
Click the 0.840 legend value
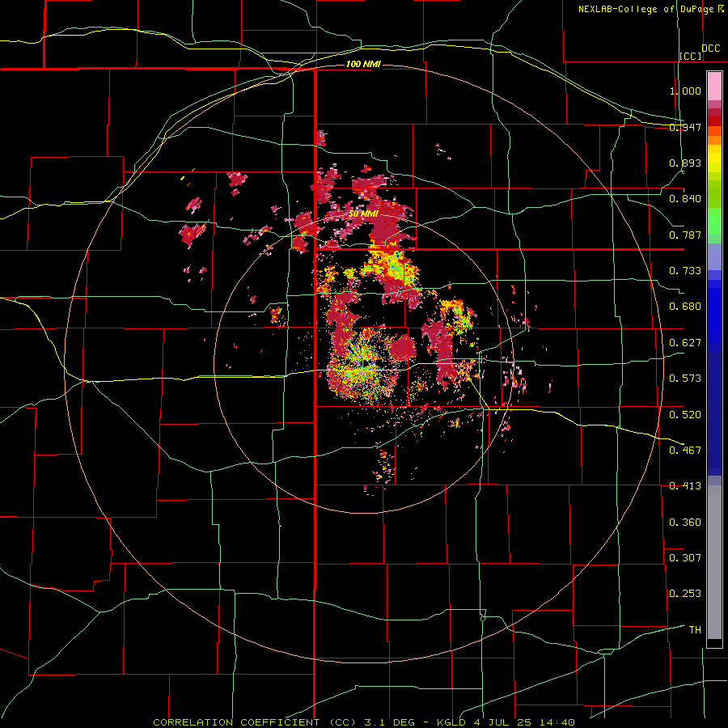(x=685, y=199)
